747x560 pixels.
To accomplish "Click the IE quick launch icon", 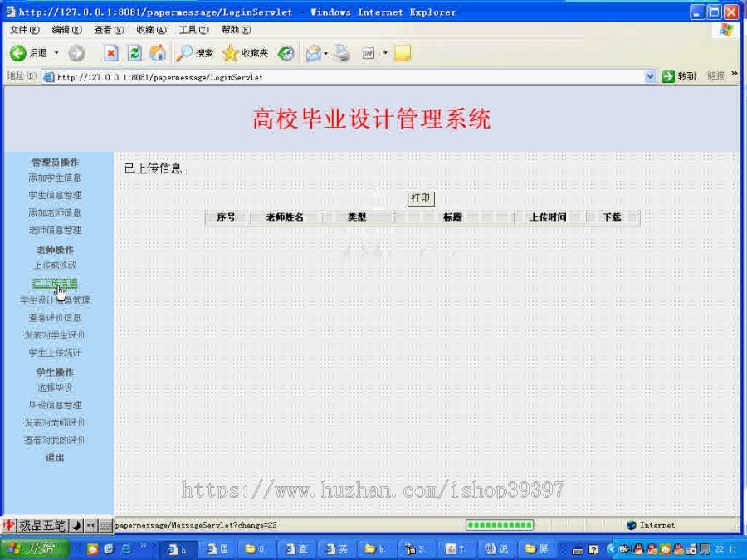I will tap(125, 548).
